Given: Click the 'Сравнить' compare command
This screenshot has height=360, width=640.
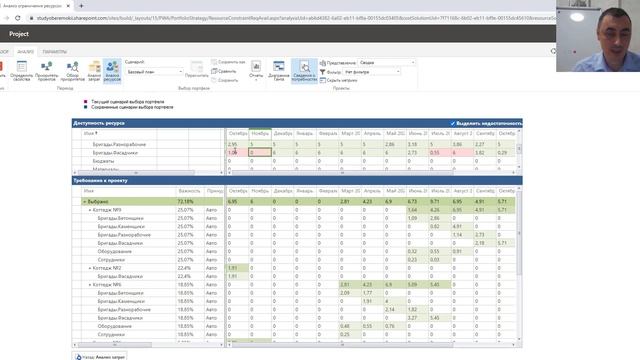Looking at the screenshot, I should (224, 71).
